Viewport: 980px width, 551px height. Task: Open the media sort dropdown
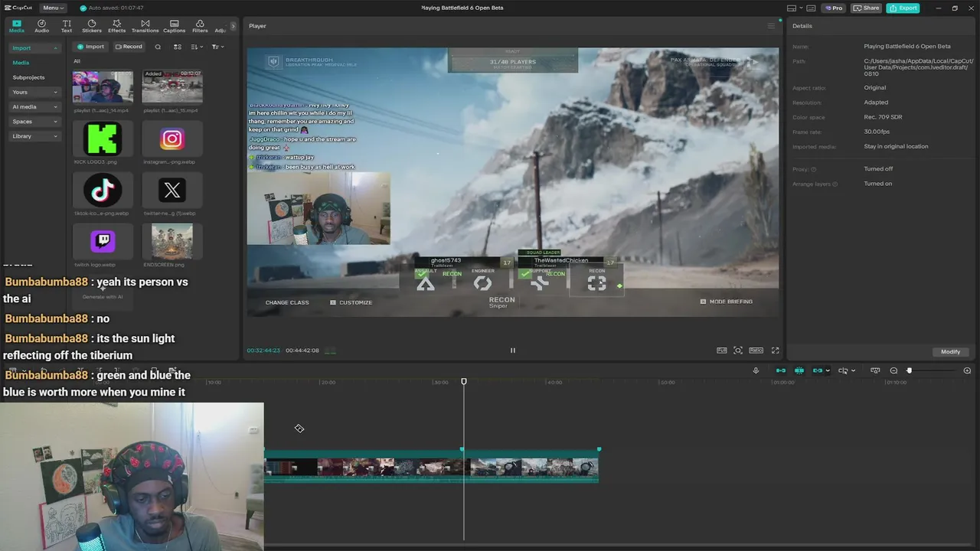(x=197, y=47)
